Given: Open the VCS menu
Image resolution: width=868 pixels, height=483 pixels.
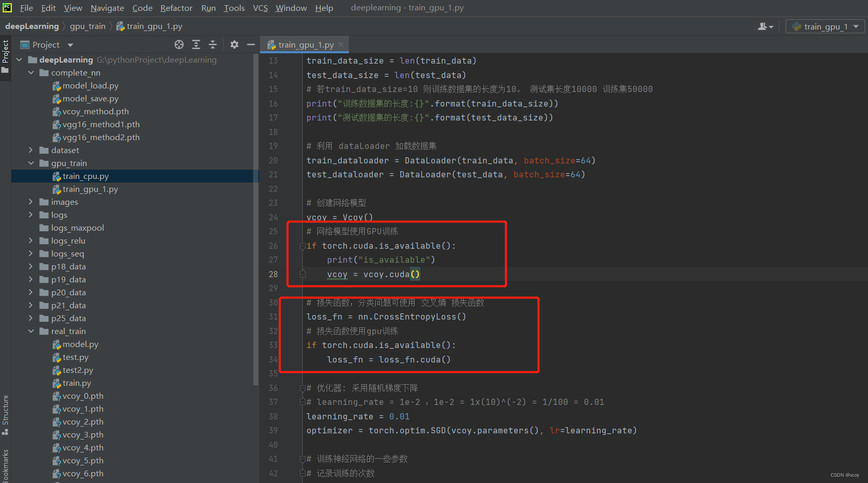Looking at the screenshot, I should click(260, 8).
